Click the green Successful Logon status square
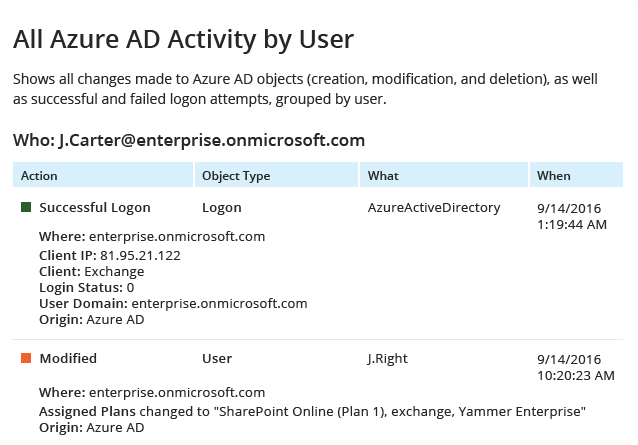This screenshot has height=445, width=638. (x=26, y=208)
